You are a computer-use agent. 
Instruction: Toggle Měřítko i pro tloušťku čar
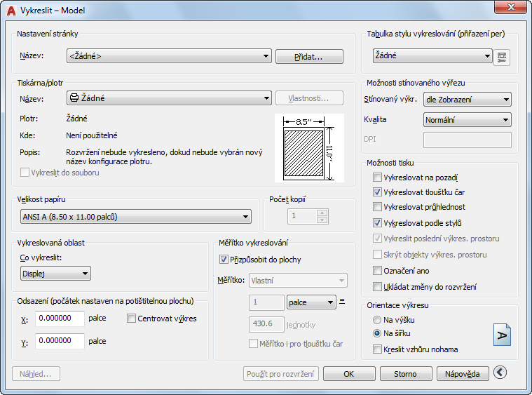click(x=253, y=344)
